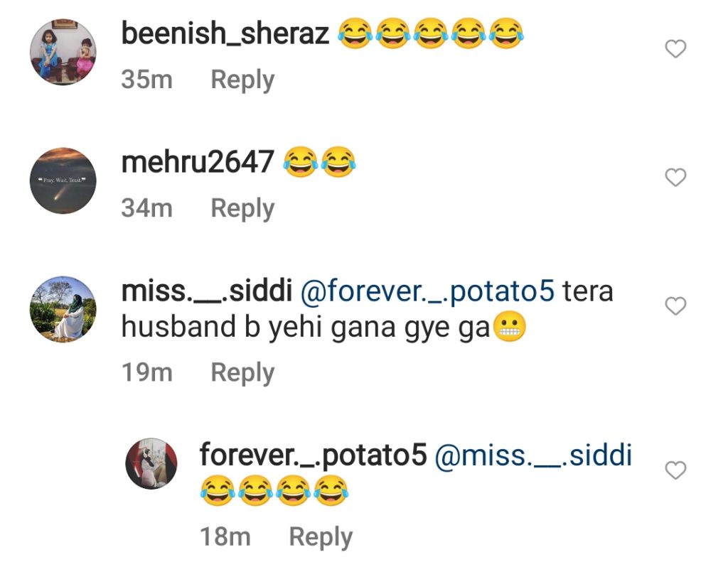
Task: Follow the @miss.__.siddi mention link
Action: [533, 455]
